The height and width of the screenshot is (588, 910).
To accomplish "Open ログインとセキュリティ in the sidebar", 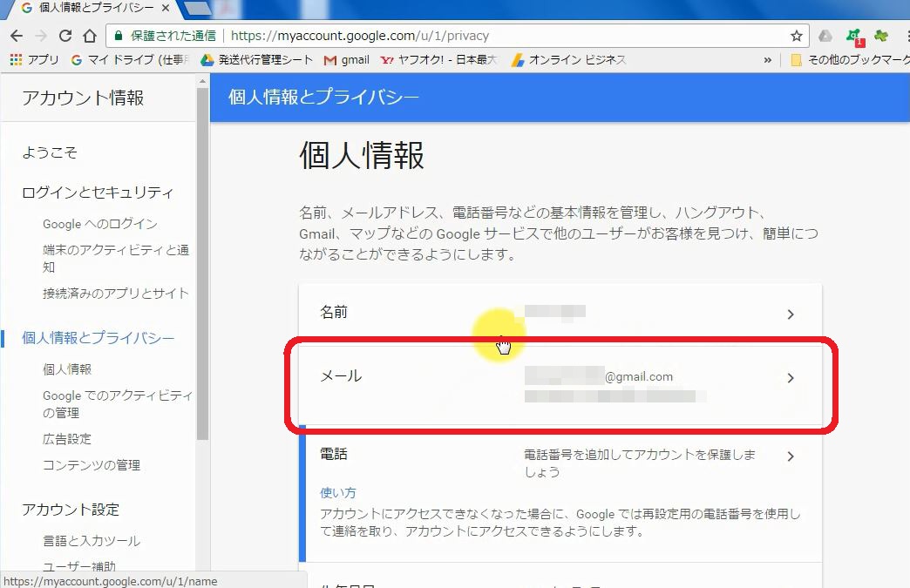I will (x=98, y=193).
